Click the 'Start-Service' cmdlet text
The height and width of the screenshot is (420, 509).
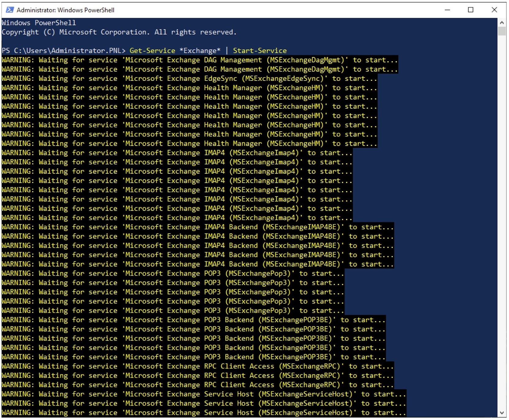click(x=260, y=51)
